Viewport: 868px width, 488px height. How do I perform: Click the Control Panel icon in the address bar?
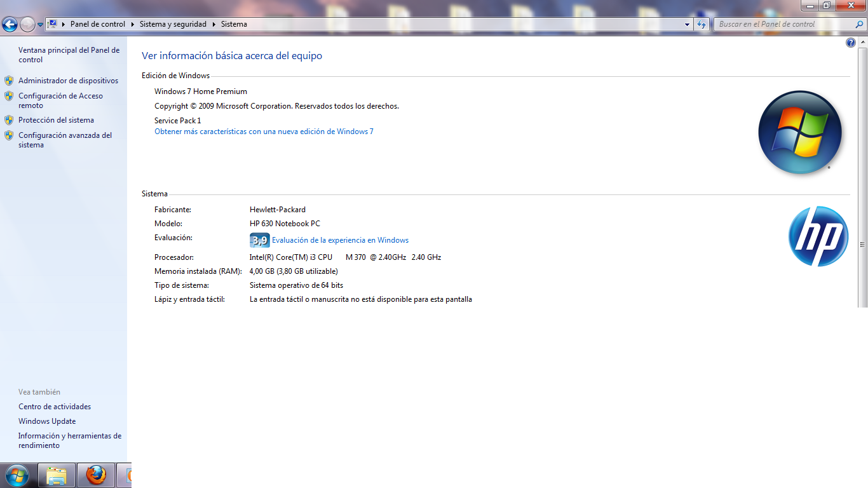[x=53, y=24]
